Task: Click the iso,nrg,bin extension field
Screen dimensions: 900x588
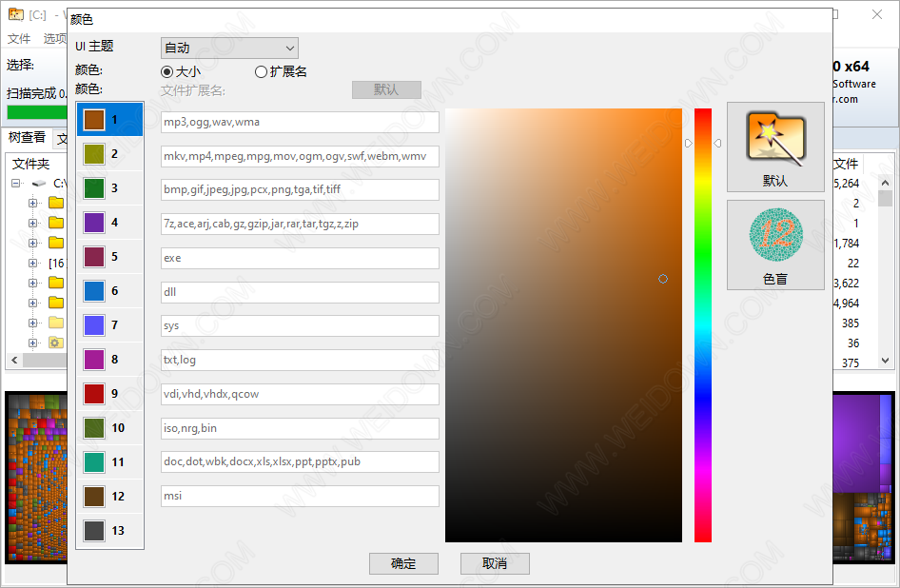Action: 300,428
